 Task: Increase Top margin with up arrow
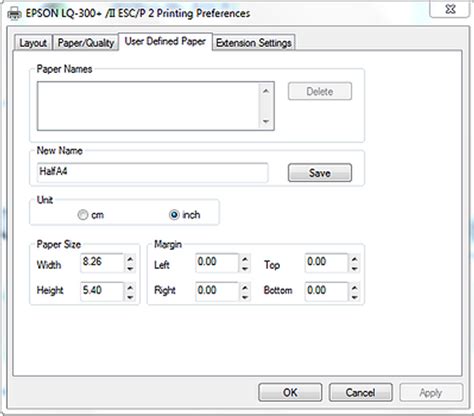(355, 259)
